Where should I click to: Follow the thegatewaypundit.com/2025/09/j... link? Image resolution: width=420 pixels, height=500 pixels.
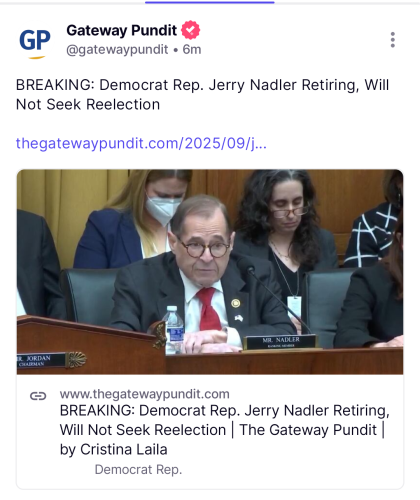(141, 144)
